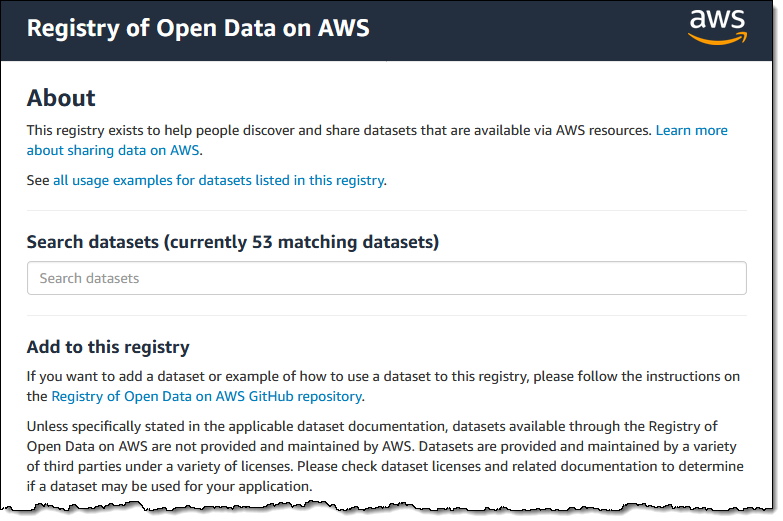Focus the Search datasets input field
783x521 pixels.
click(x=386, y=278)
